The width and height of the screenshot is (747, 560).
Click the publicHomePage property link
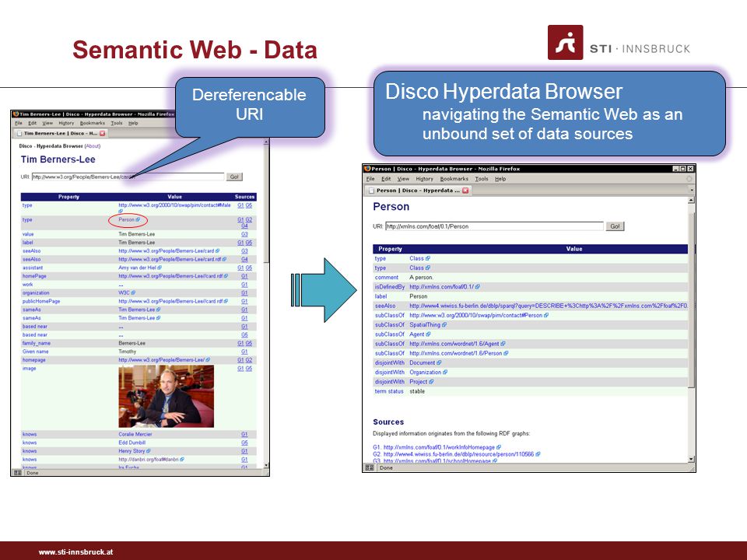point(41,302)
